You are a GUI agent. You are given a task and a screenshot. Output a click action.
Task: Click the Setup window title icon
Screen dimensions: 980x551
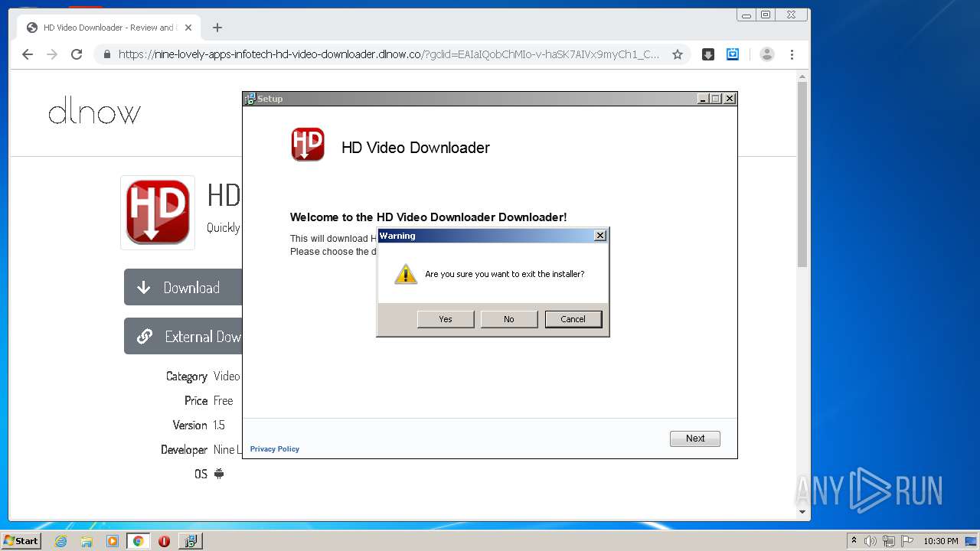[x=250, y=99]
